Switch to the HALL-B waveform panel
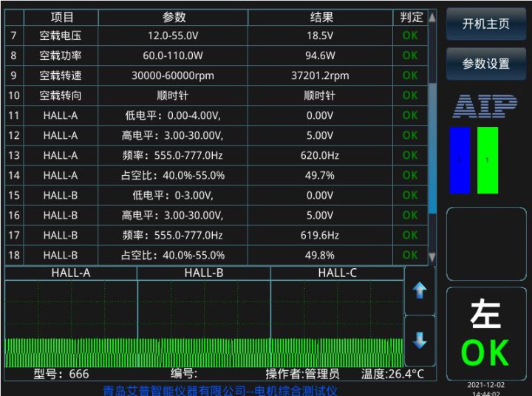This screenshot has width=532, height=396. point(204,273)
